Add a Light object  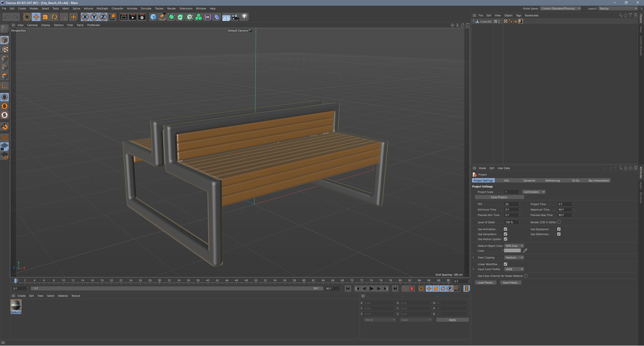click(x=245, y=17)
